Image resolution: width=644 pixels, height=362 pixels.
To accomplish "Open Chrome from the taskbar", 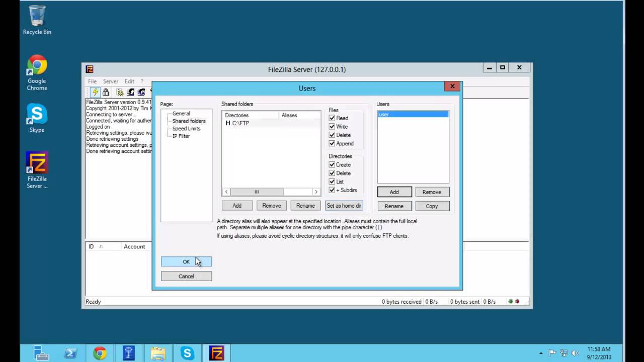I will coord(100,353).
